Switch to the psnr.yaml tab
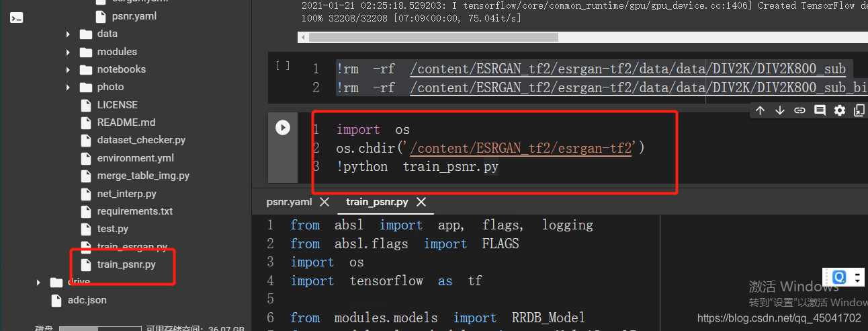This screenshot has width=868, height=331. 289,202
